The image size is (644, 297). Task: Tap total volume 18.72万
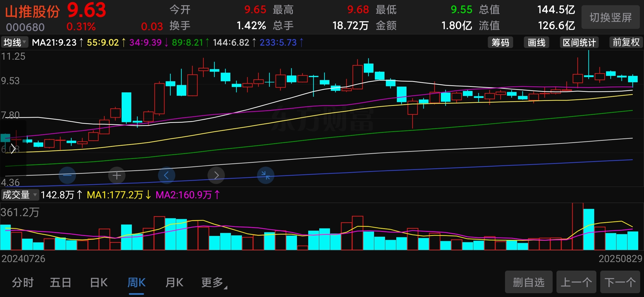pos(350,26)
